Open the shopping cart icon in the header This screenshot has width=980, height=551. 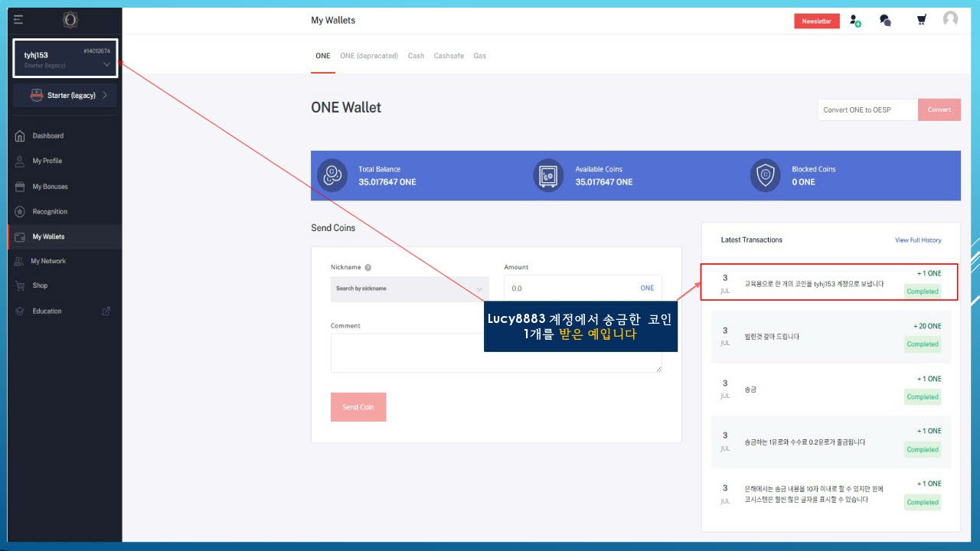click(921, 21)
